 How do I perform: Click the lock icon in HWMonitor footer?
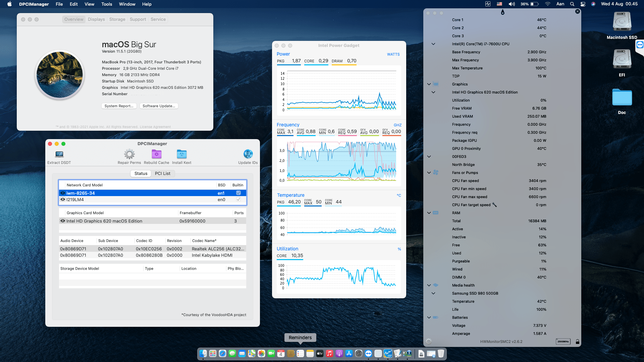click(578, 342)
